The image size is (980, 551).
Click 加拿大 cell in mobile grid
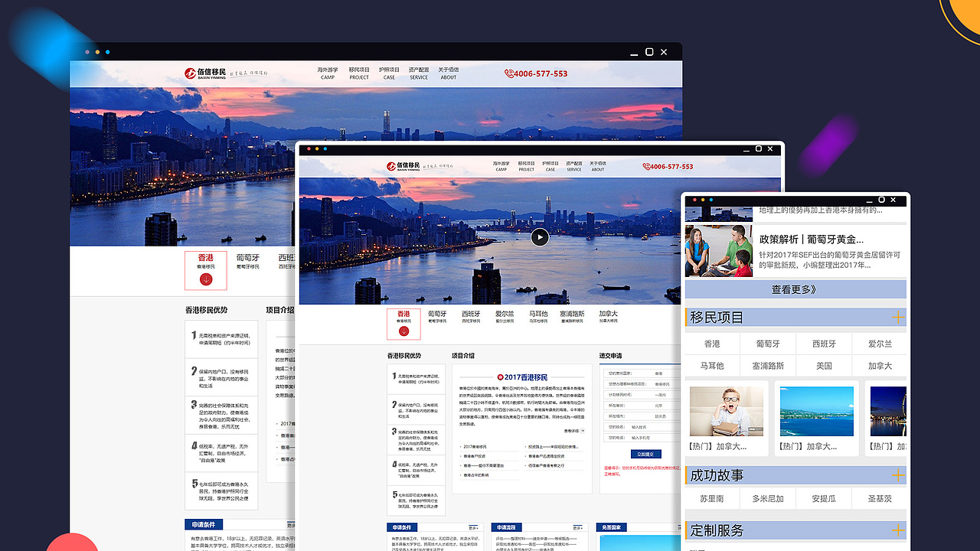(880, 366)
